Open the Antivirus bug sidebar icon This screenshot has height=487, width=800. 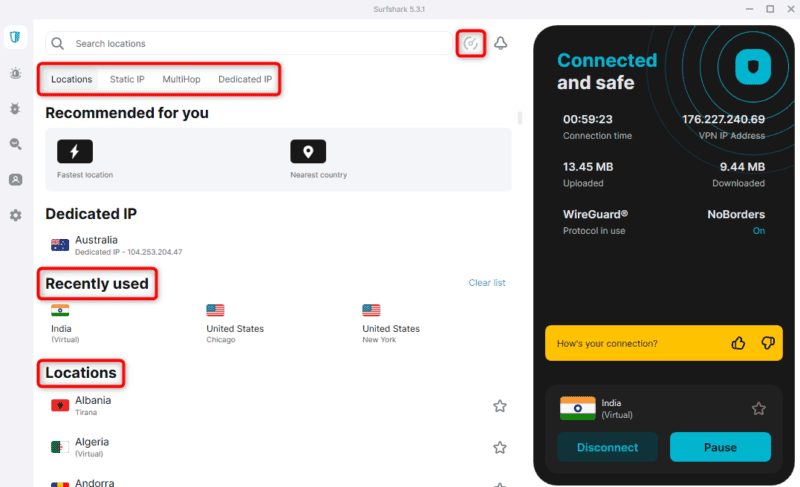coord(15,109)
